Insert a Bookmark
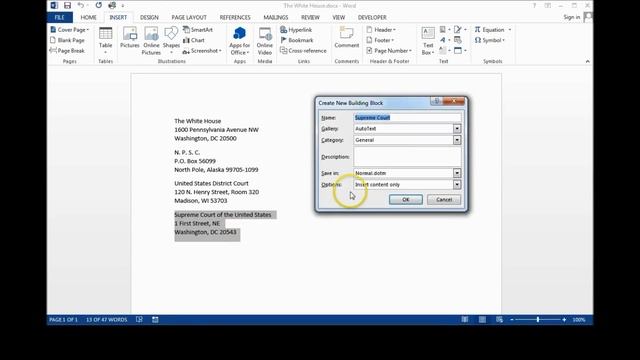640x360 pixels. tap(297, 40)
